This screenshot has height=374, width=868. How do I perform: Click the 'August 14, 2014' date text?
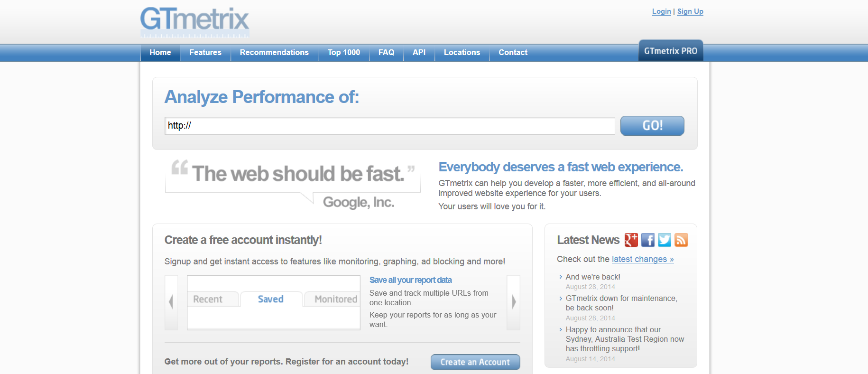click(590, 359)
